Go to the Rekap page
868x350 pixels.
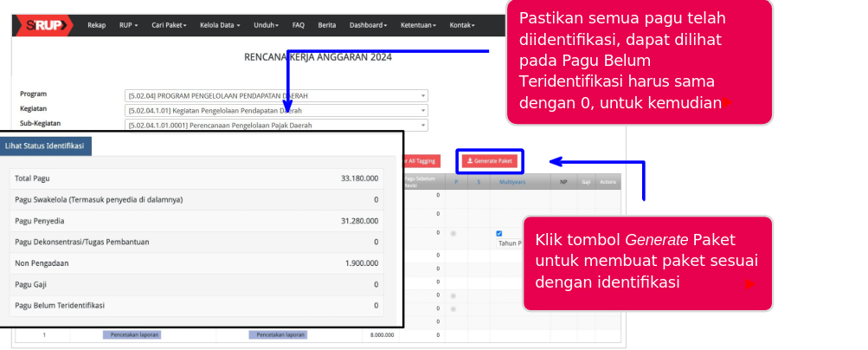point(97,25)
